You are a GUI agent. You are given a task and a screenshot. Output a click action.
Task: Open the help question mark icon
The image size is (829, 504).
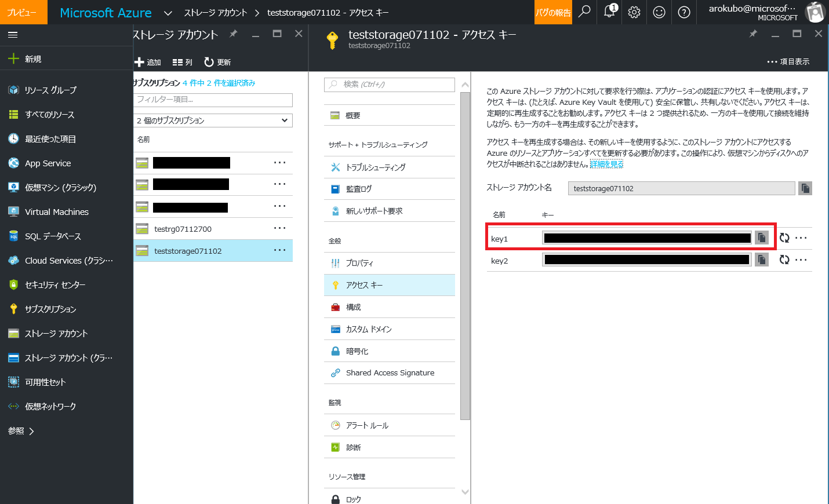(x=684, y=12)
